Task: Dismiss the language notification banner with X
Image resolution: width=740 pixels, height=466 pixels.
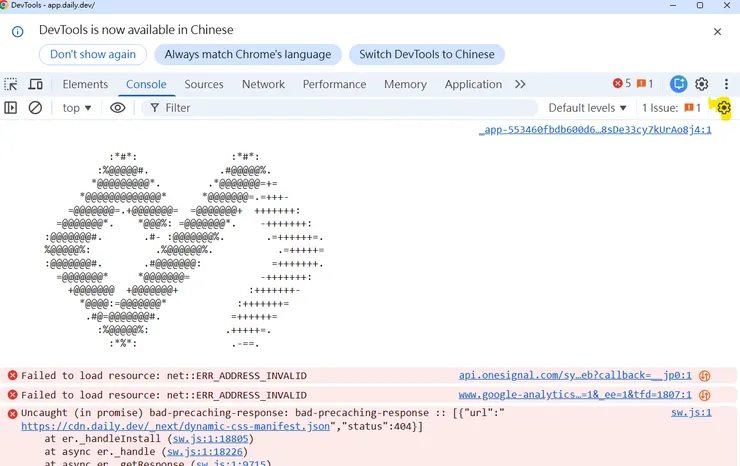Action: coord(717,32)
